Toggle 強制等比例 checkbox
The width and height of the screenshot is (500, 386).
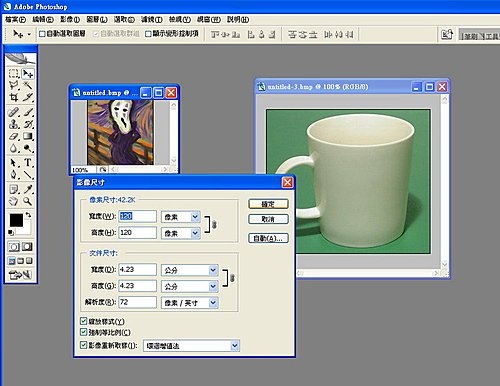tap(83, 332)
